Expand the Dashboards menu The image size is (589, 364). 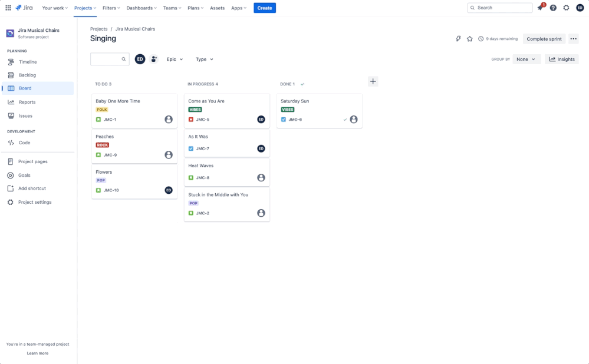(142, 8)
